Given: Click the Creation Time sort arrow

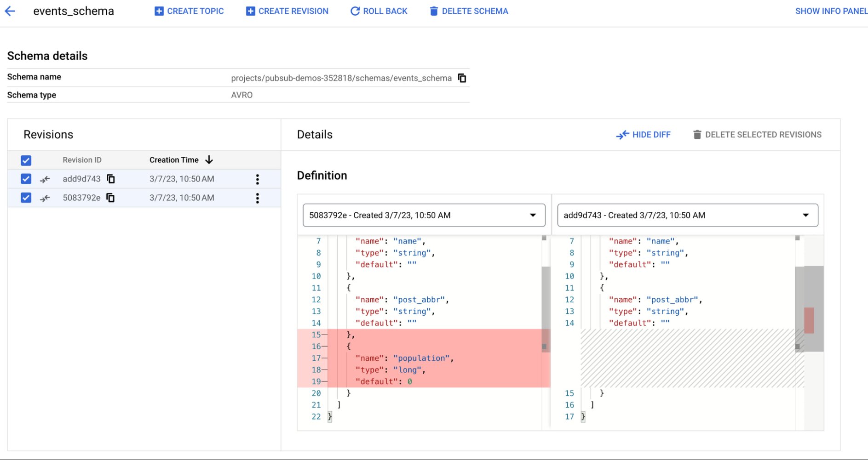Looking at the screenshot, I should [x=209, y=159].
